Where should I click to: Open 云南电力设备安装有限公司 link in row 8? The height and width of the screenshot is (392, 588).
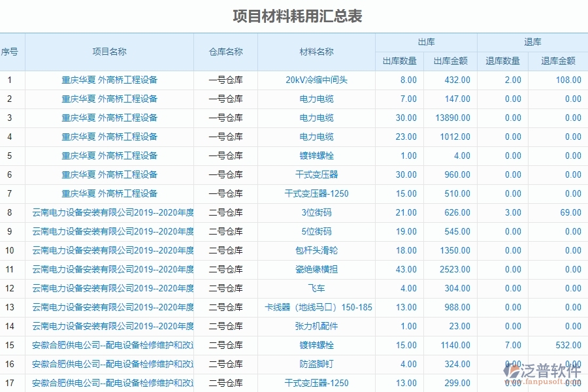tap(108, 212)
